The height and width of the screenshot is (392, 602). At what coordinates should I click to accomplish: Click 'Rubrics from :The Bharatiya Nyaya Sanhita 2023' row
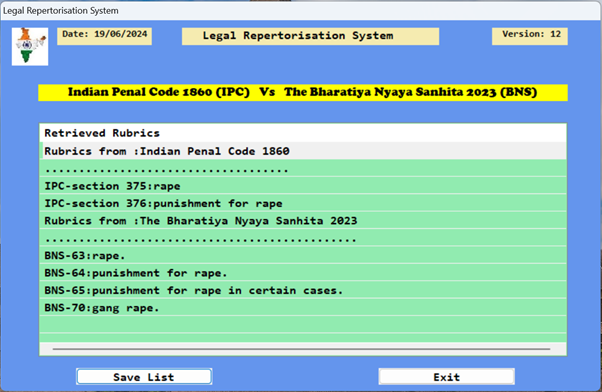pyautogui.click(x=303, y=221)
